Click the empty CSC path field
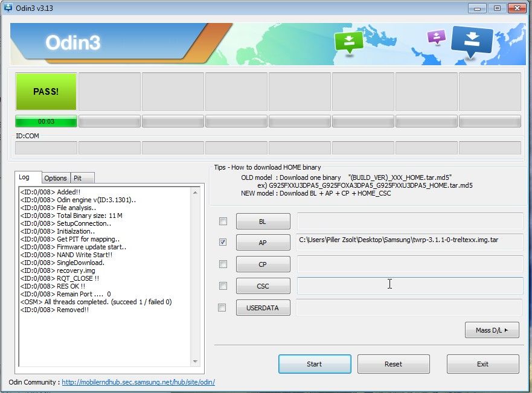532x393 pixels. click(410, 286)
